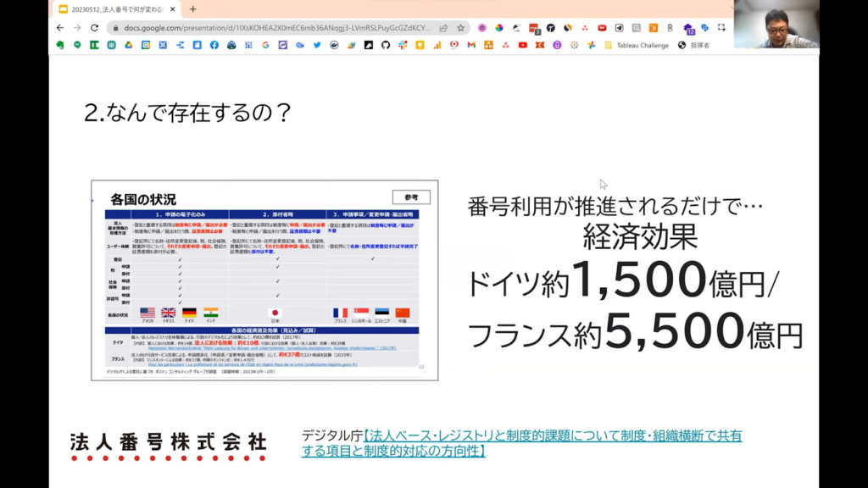This screenshot has height=488, width=868.
Task: Open the Facebook bookmark
Action: 214,45
